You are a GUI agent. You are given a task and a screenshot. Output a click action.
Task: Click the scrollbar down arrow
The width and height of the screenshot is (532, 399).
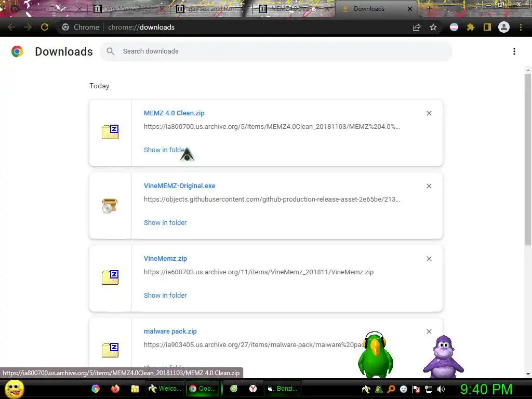[x=528, y=374]
